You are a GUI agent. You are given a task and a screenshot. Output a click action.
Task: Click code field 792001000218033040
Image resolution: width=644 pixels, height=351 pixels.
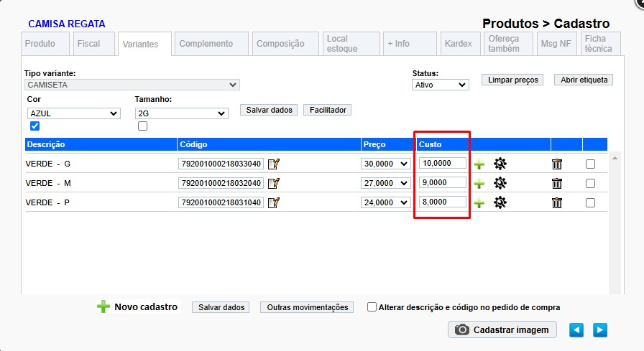pos(221,164)
